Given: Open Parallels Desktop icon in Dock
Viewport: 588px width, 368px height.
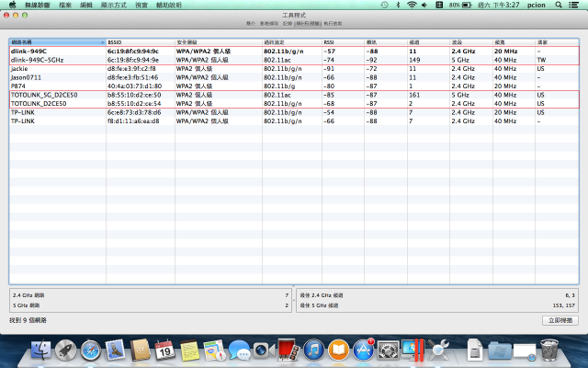Looking at the screenshot, I should (413, 350).
